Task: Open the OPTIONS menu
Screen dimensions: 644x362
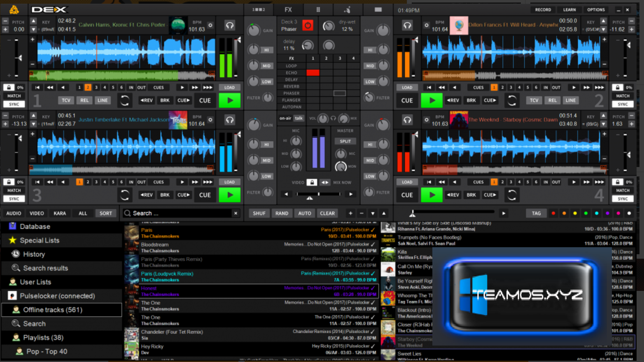Action: (596, 10)
